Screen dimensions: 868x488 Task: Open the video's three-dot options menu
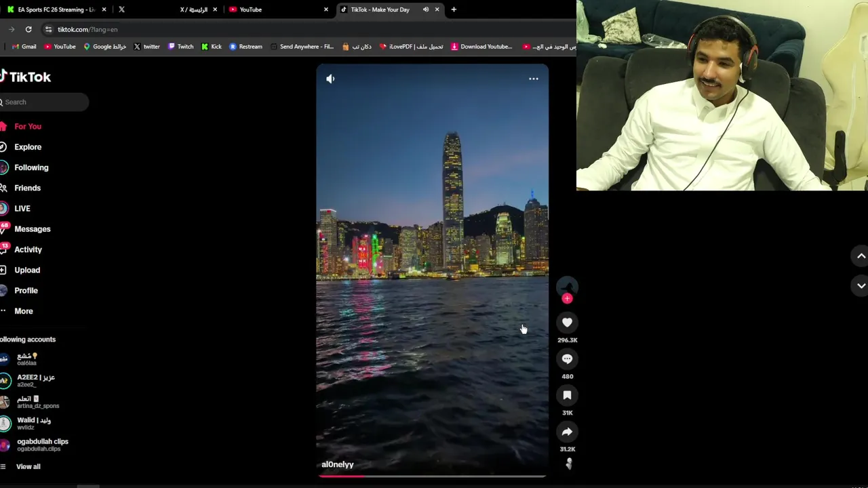coord(534,79)
